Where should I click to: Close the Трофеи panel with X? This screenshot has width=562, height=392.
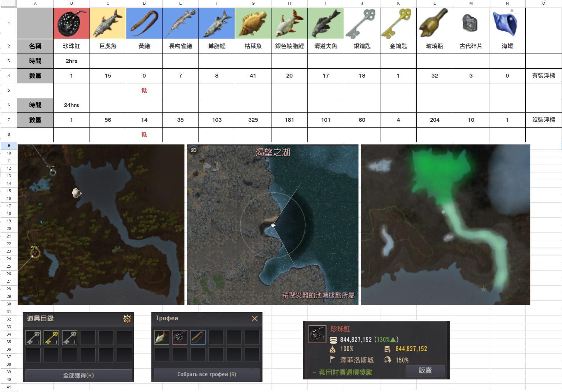click(255, 319)
